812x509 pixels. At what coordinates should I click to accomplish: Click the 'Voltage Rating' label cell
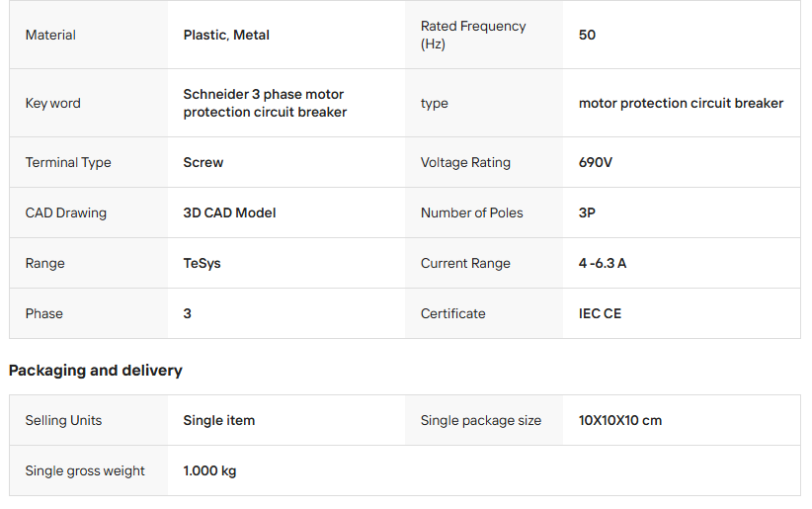coord(465,162)
